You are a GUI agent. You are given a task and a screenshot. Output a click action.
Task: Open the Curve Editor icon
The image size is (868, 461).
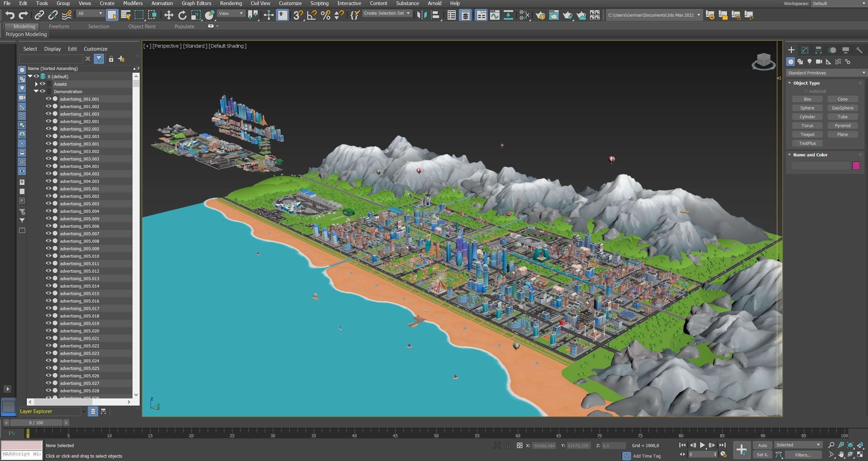point(495,15)
